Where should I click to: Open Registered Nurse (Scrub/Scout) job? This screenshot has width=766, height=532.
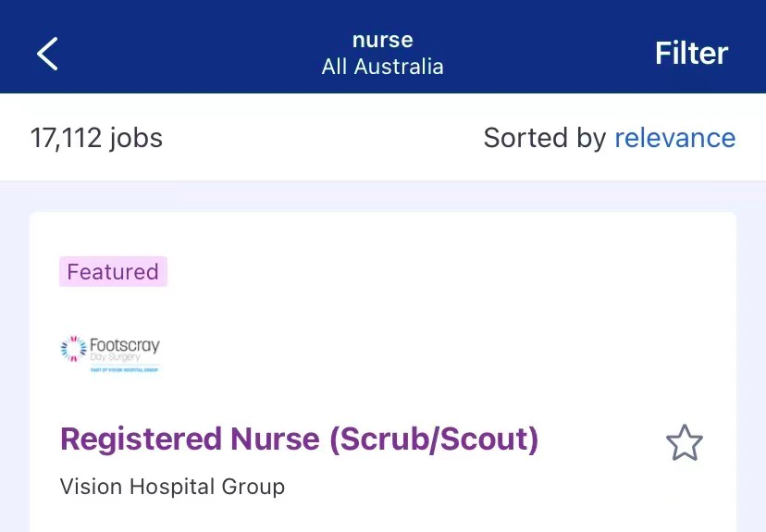click(299, 439)
